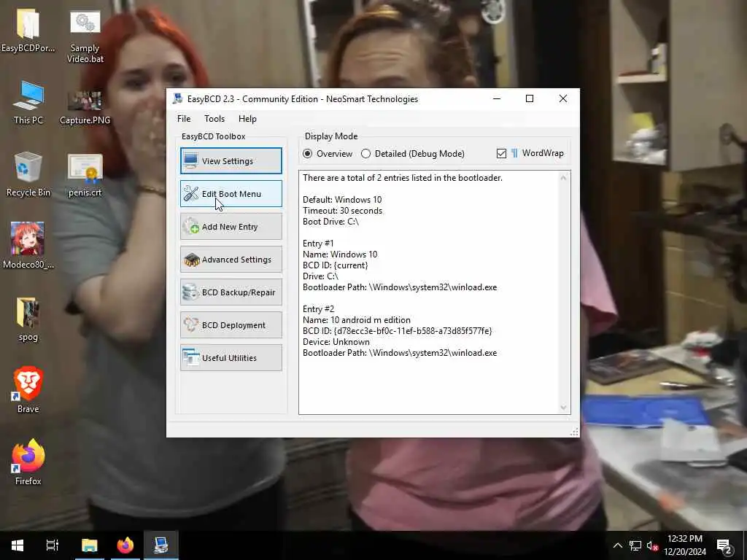Image resolution: width=747 pixels, height=560 pixels.
Task: Open the Help menu
Action: [x=247, y=119]
